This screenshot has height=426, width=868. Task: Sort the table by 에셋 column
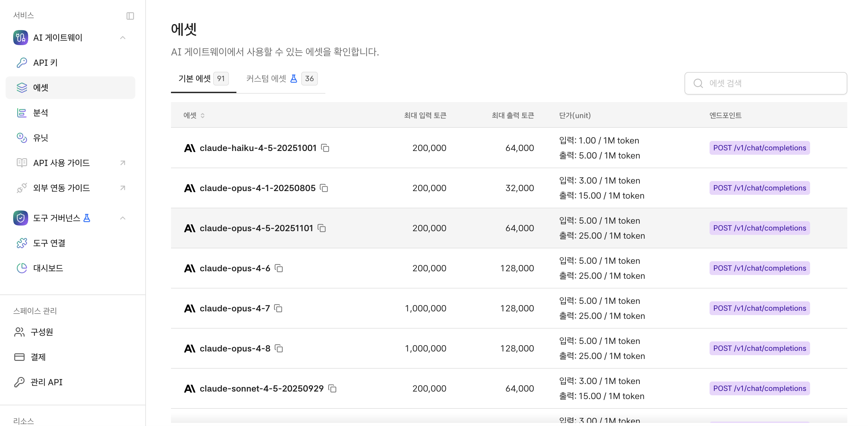(x=194, y=115)
